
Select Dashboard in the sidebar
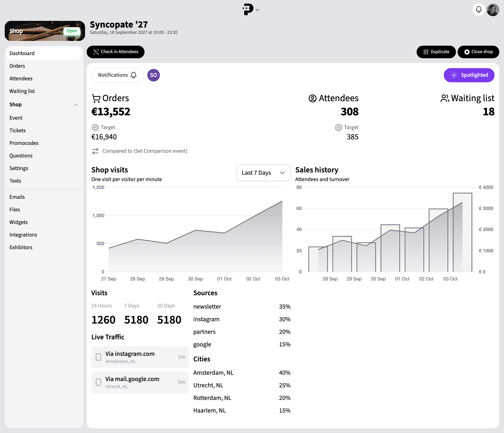[x=44, y=53]
